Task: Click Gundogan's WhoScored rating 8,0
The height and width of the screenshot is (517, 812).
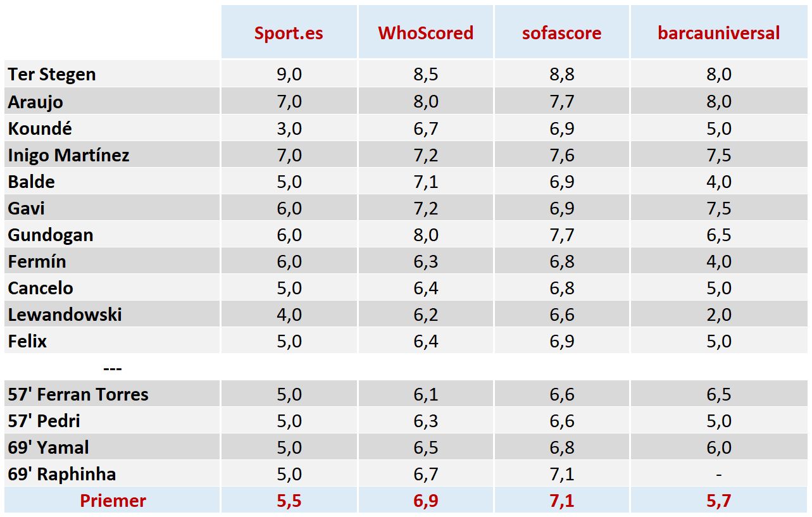Action: tap(425, 235)
